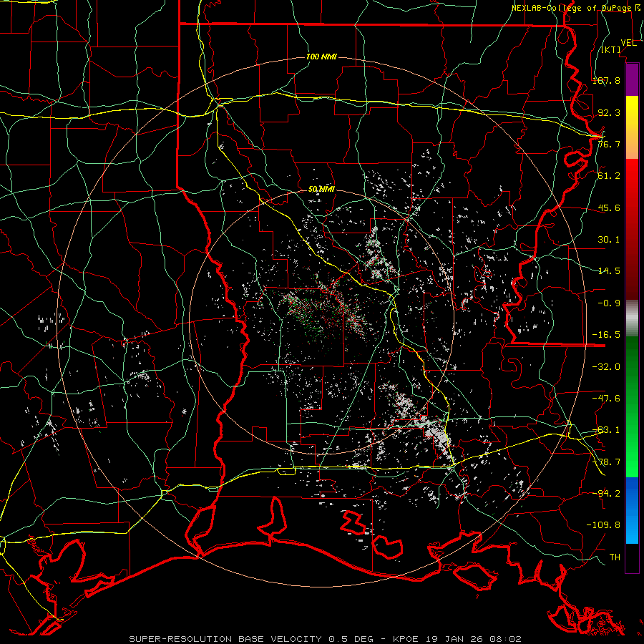
Task: Pick the green segment of the color bar
Action: [x=632, y=406]
